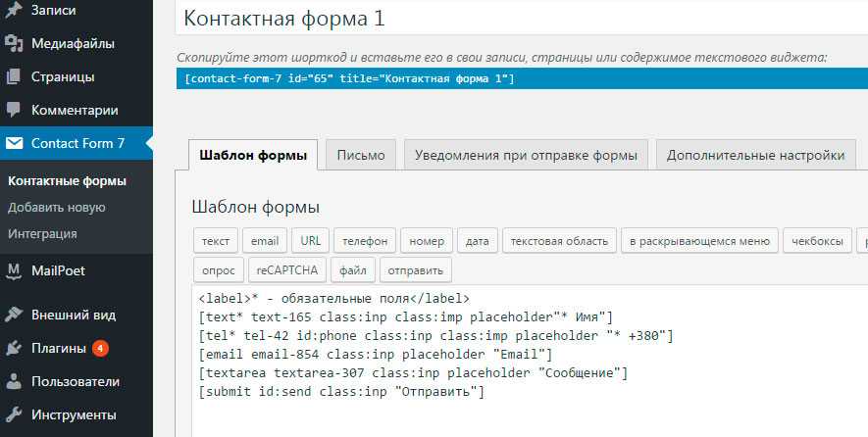Click the Инструменты wrench icon
This screenshot has height=437, width=868.
coord(14,414)
